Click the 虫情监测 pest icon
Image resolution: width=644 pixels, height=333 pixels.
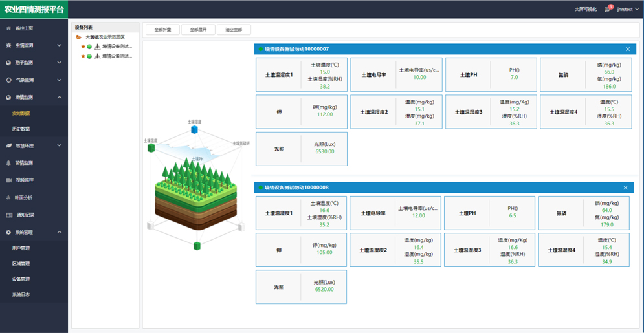pos(8,45)
